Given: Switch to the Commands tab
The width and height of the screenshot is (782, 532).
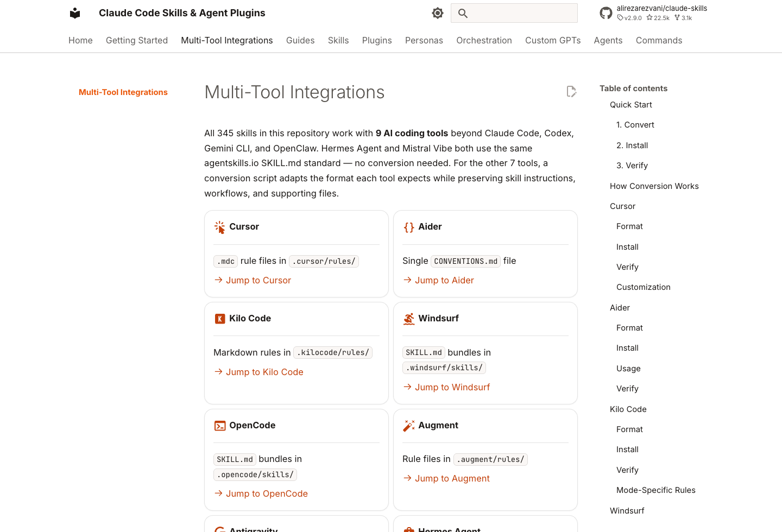Looking at the screenshot, I should pyautogui.click(x=659, y=40).
